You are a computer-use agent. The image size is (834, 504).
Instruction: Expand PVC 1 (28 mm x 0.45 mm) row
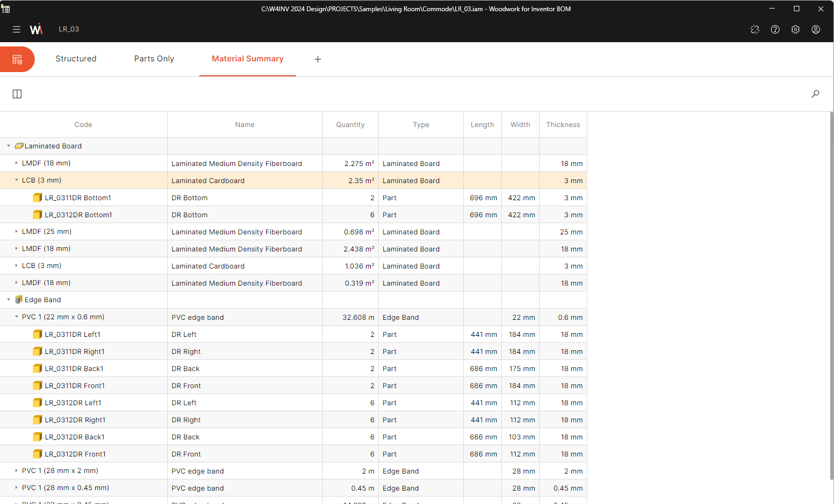pyautogui.click(x=17, y=487)
